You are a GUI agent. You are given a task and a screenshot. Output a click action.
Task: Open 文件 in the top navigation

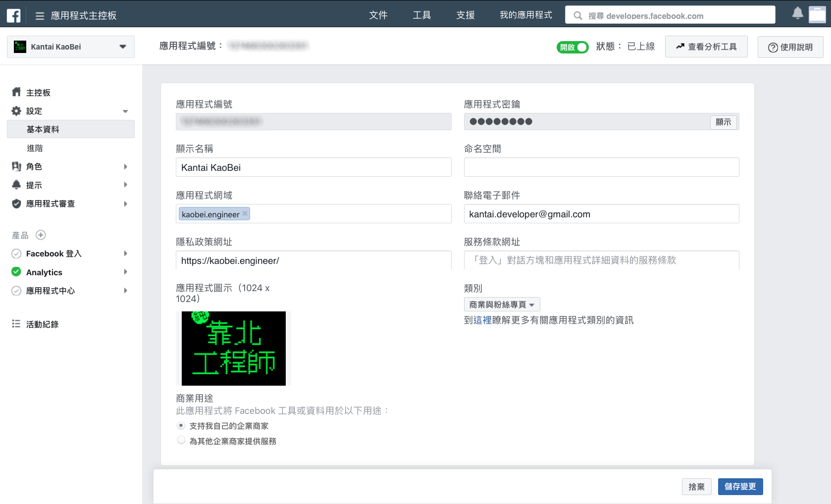tap(378, 15)
